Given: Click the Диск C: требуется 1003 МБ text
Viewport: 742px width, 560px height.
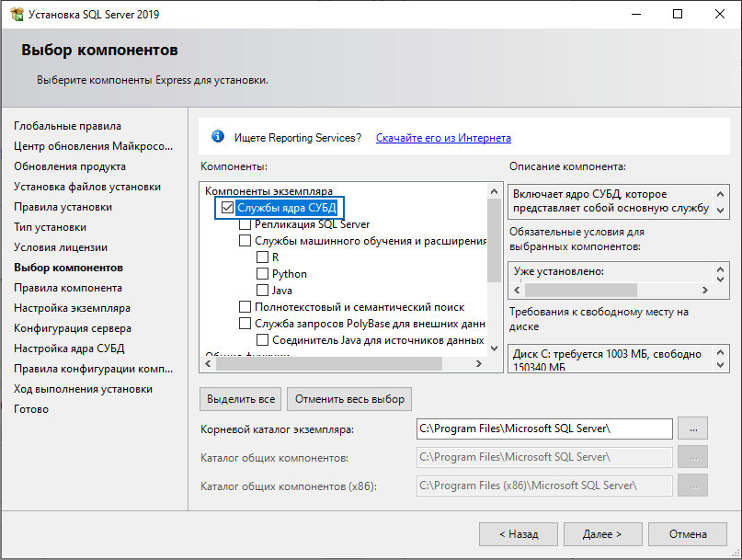Looking at the screenshot, I should [x=607, y=360].
